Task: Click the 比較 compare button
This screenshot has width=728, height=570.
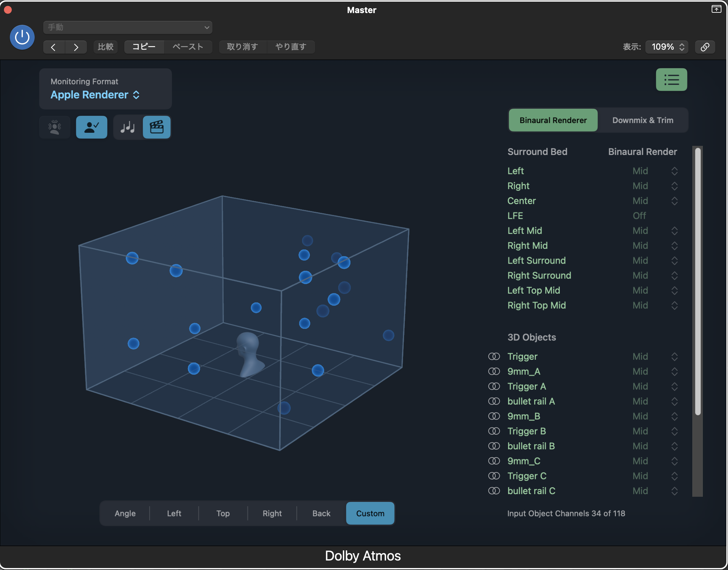Action: (106, 47)
